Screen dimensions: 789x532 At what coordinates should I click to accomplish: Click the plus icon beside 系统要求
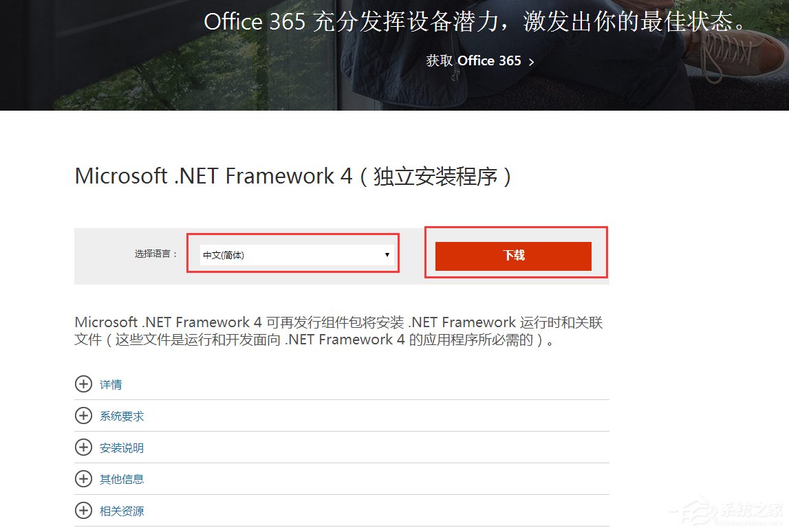83,416
